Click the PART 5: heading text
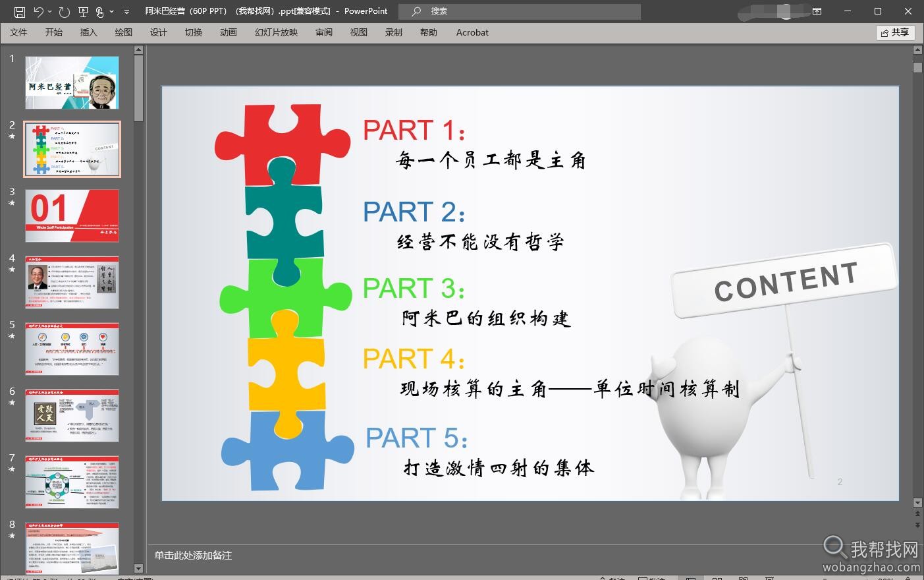Image resolution: width=924 pixels, height=580 pixels. [x=418, y=438]
